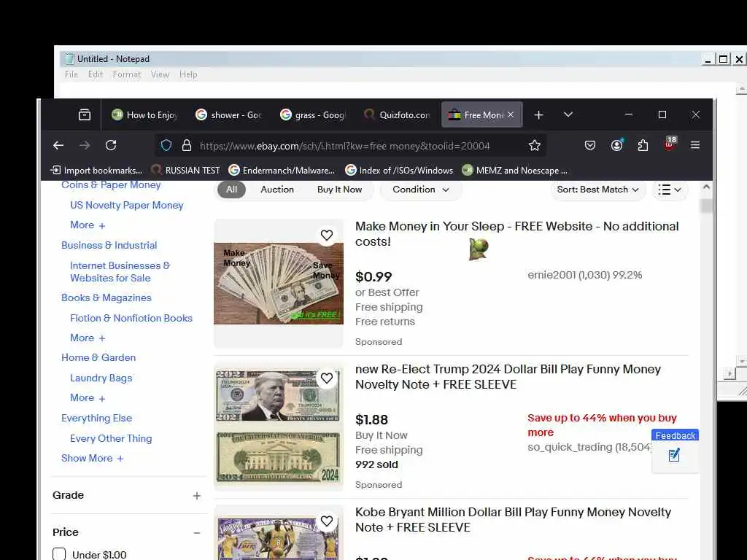Screen dimensions: 747x560
Task: Open Business & Industrial category
Action: click(x=109, y=245)
